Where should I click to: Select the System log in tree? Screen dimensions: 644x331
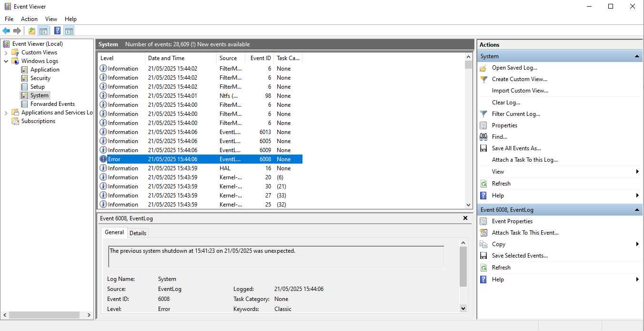click(40, 95)
